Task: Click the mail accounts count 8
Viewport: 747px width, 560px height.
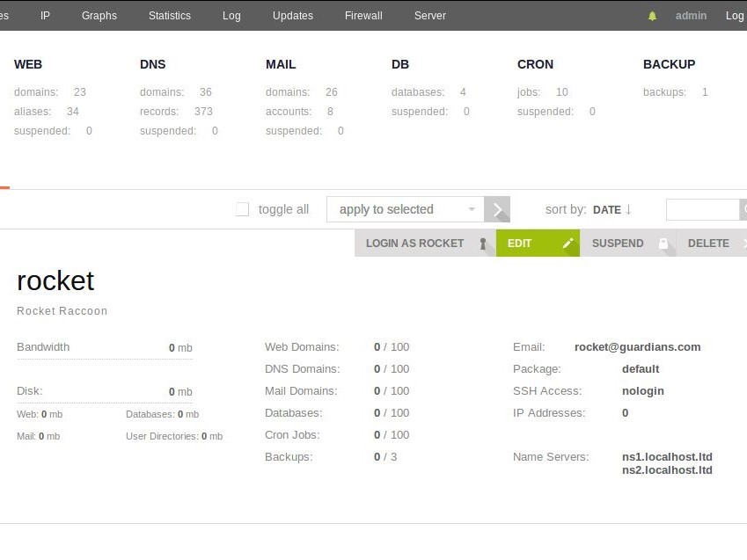Action: point(330,112)
